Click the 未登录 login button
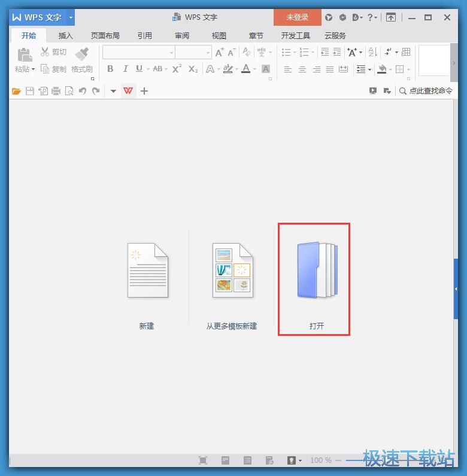Screen dimensions: 467x476 tap(298, 17)
